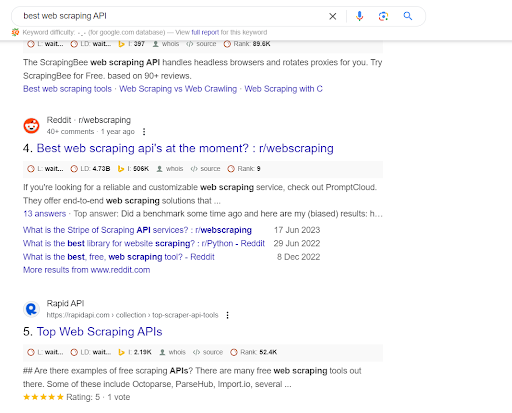
Task: Open 'What is the best library for website scraping?' link
Action: (144, 243)
